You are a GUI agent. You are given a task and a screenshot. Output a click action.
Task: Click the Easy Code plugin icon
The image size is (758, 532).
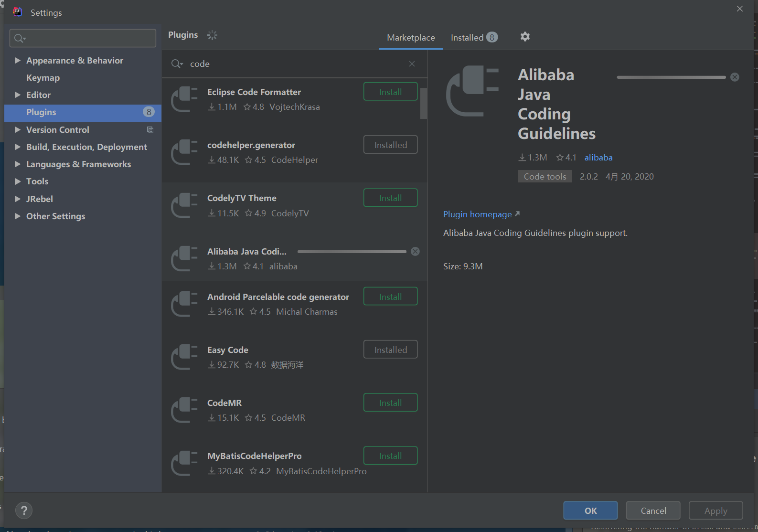184,357
